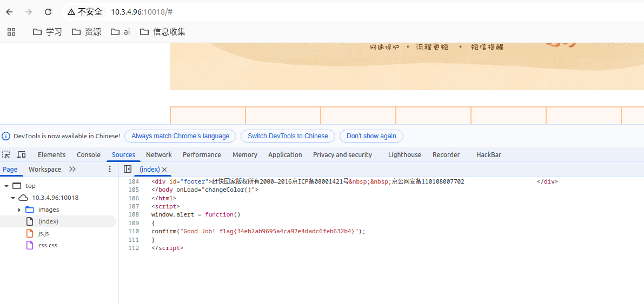Show more navigator tabs chevron
The image size is (644, 304).
point(72,170)
